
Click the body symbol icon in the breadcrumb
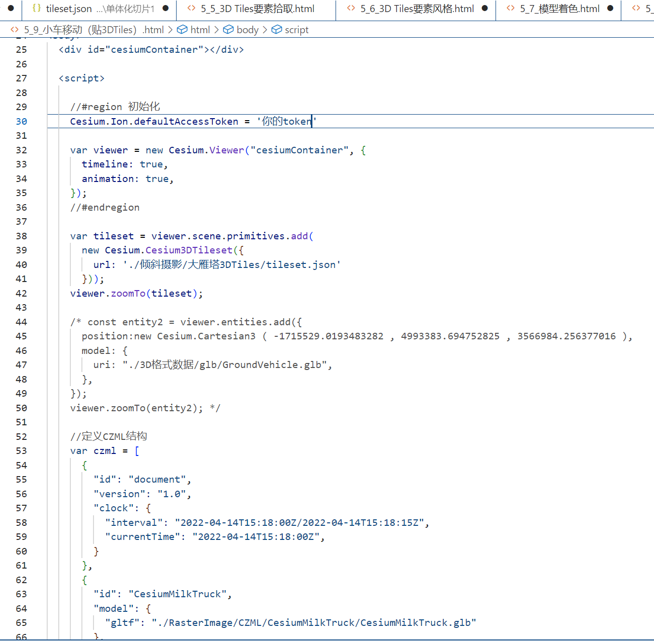228,30
